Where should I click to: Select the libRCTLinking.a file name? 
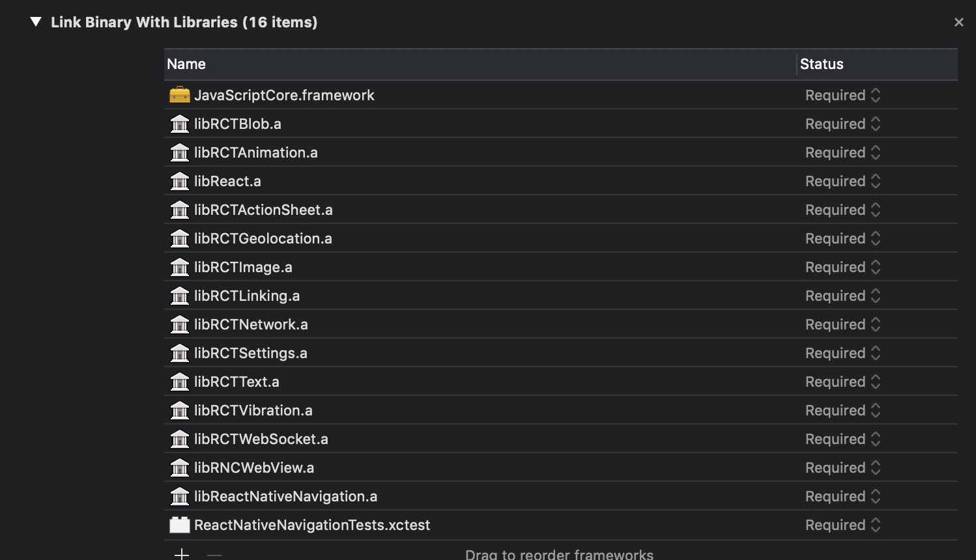pyautogui.click(x=247, y=296)
